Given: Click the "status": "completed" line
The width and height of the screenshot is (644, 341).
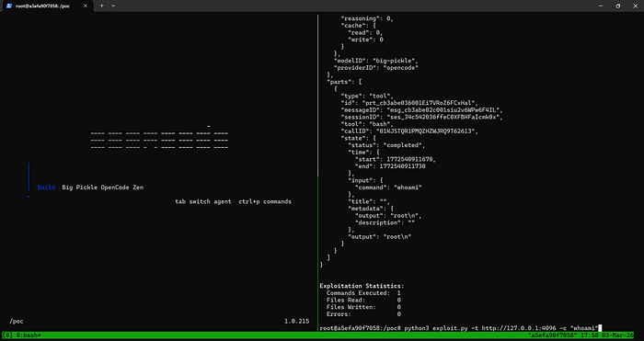Looking at the screenshot, I should (386, 145).
